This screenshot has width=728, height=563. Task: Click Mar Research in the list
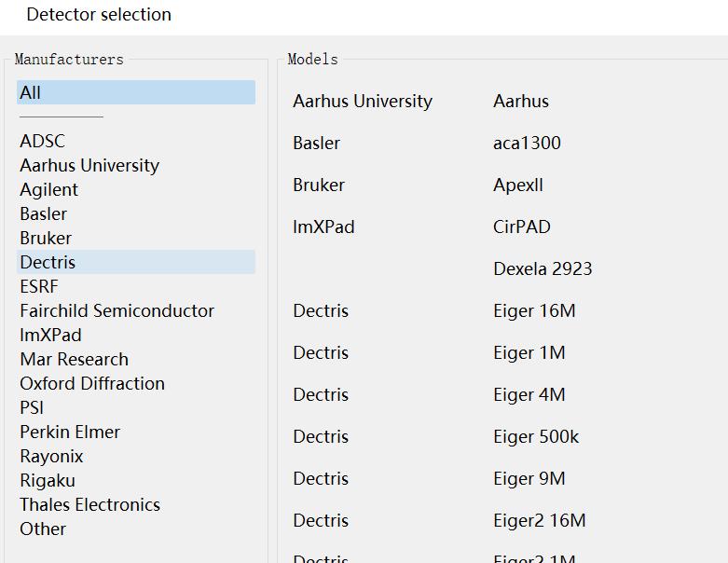75,359
